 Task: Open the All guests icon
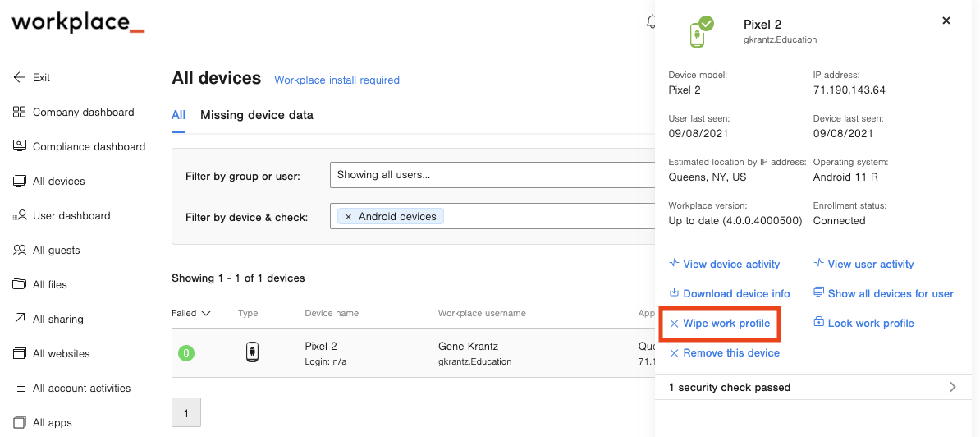coord(20,250)
